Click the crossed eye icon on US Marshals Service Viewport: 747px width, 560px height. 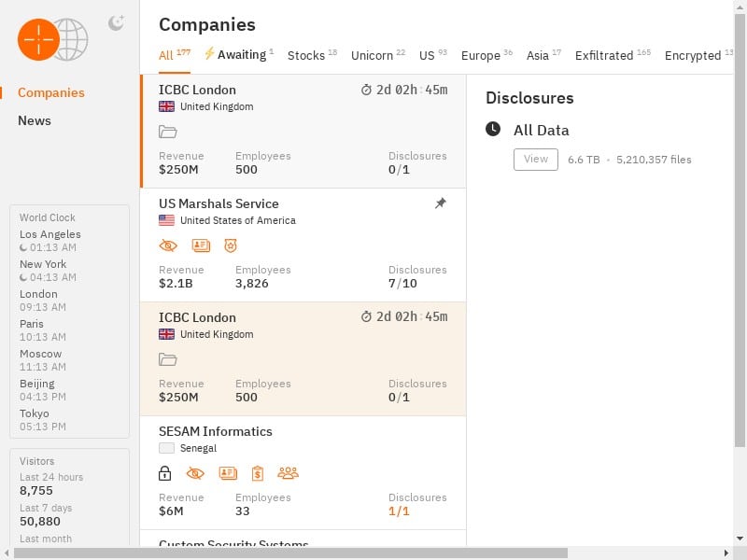pos(168,245)
